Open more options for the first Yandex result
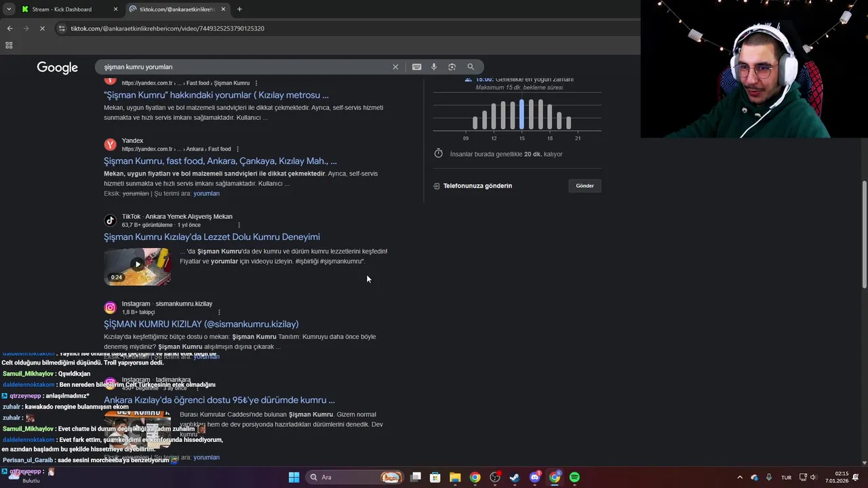Viewport: 868px width, 488px height. pyautogui.click(x=256, y=83)
